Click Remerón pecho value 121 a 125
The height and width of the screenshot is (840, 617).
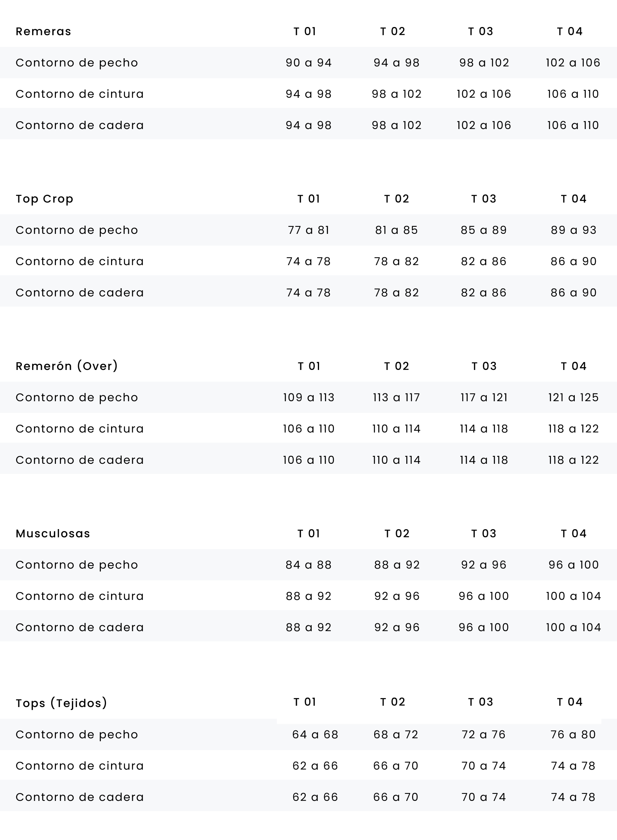click(573, 397)
